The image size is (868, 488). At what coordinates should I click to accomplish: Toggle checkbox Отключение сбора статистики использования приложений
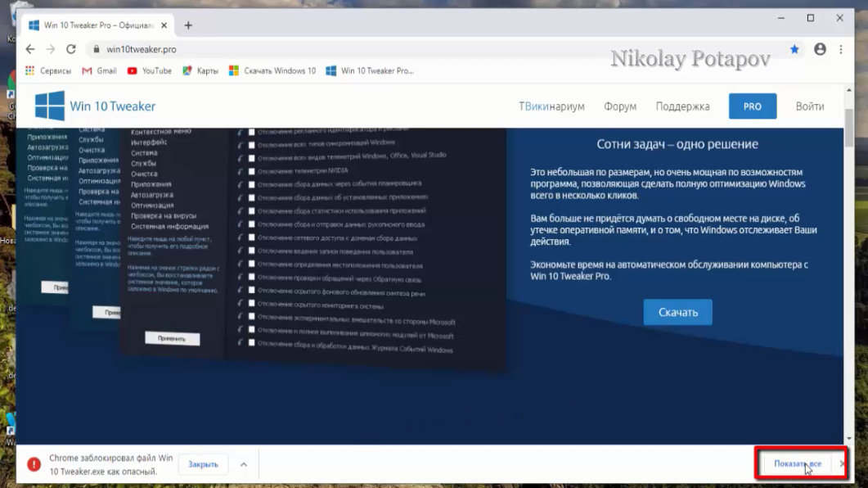251,211
